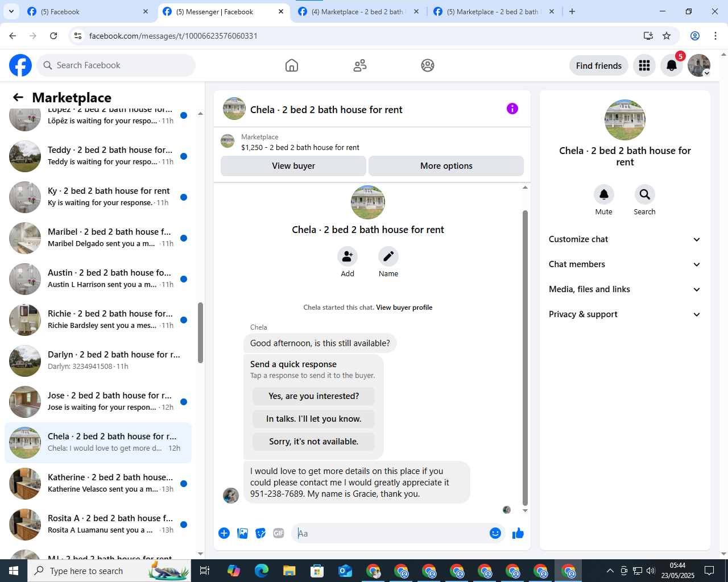Open the tab search dropdown arrow
Viewport: 728px width, 582px height.
[x=11, y=11]
